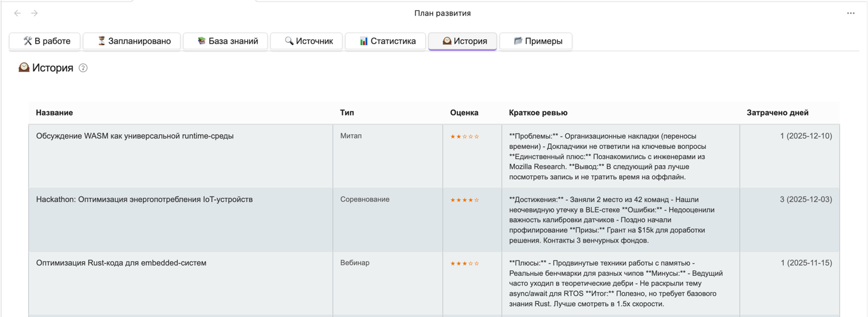Select the История tab
This screenshot has width=868, height=317.
click(463, 41)
